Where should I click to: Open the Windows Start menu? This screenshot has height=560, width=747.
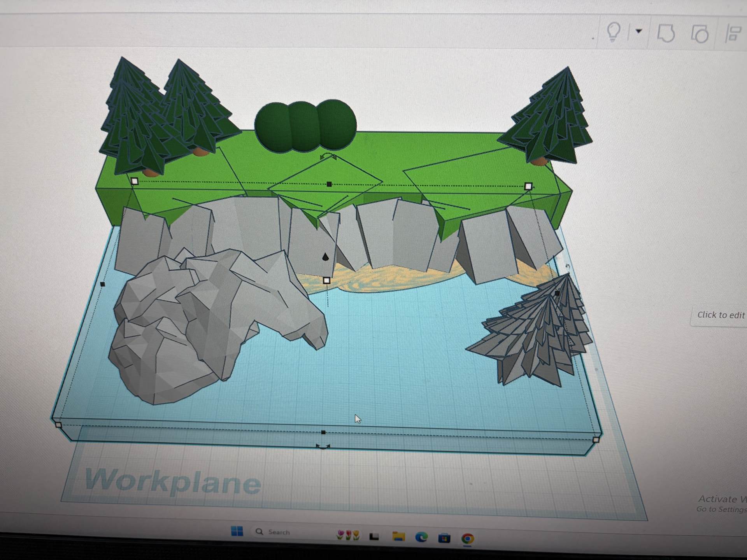click(237, 531)
